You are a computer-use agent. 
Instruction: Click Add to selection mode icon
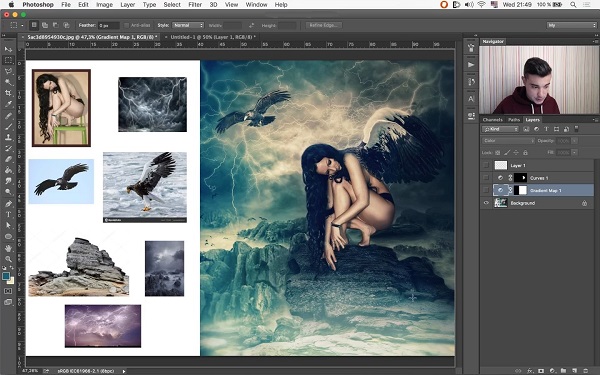(x=45, y=25)
